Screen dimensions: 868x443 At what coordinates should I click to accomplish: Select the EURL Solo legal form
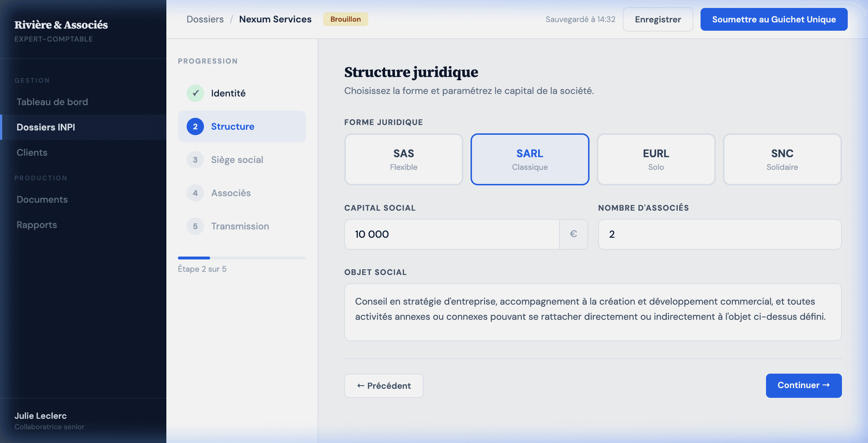click(x=656, y=159)
